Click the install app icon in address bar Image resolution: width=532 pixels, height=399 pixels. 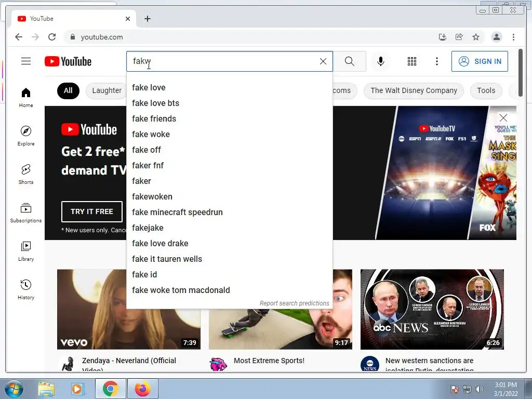pyautogui.click(x=443, y=37)
